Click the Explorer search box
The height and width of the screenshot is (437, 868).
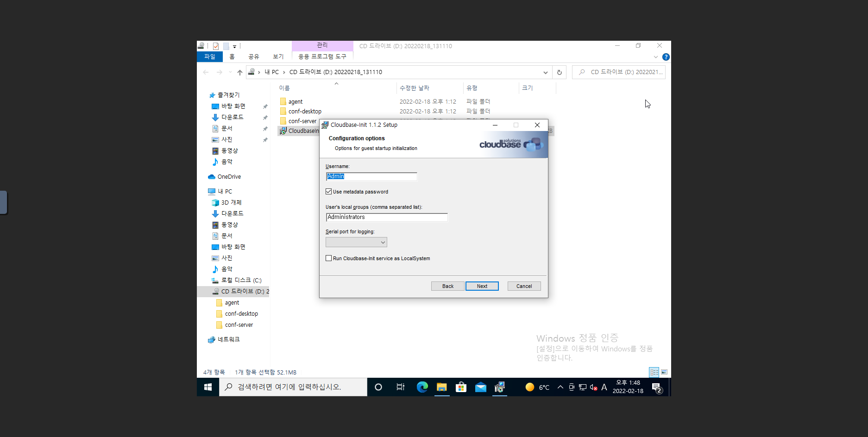tap(619, 72)
